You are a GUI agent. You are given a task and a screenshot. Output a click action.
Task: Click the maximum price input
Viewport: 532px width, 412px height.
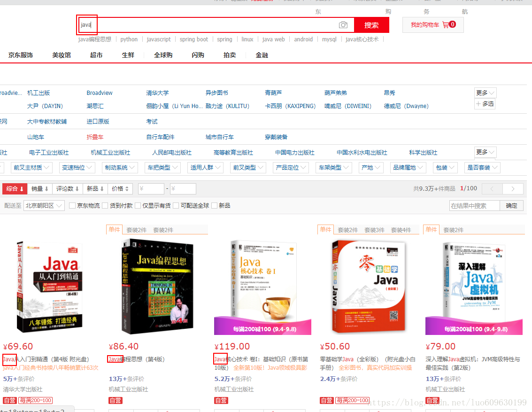coord(183,189)
